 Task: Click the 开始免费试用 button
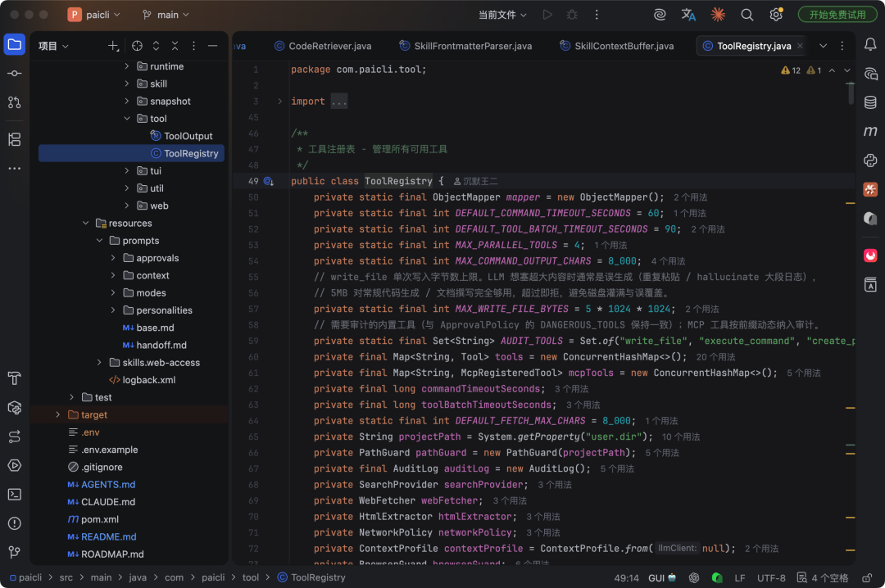pos(837,15)
